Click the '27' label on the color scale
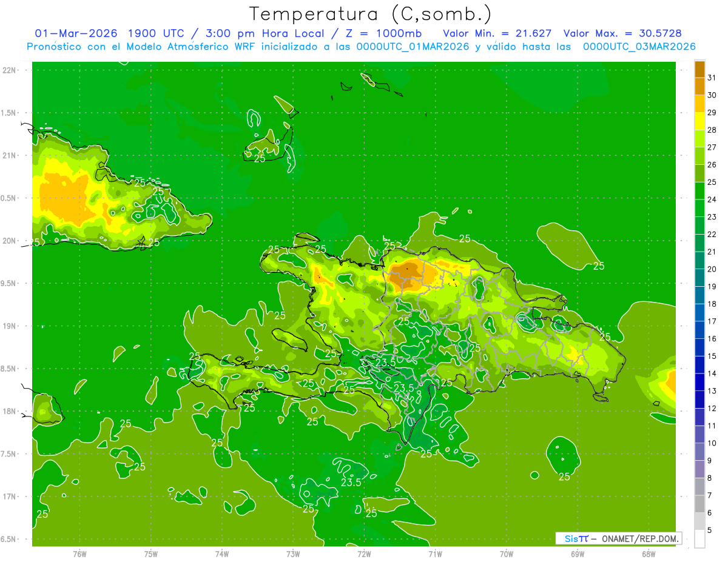Viewport: 728px width, 562px height. tap(712, 147)
